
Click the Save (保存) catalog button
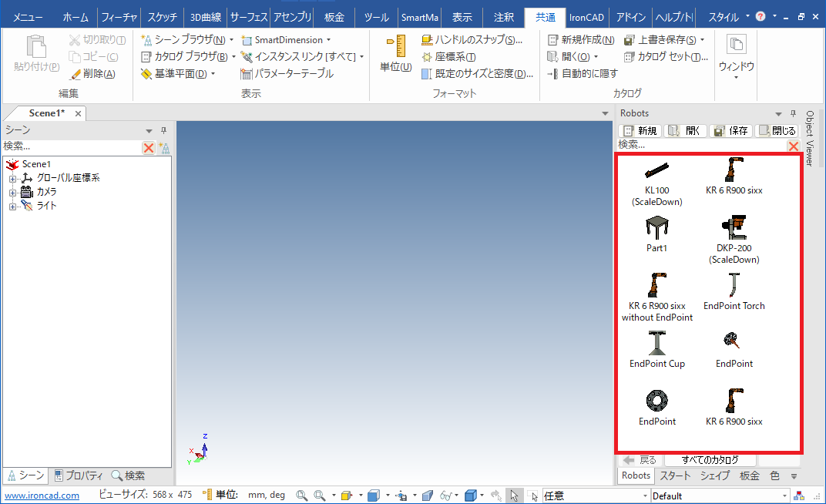click(730, 131)
